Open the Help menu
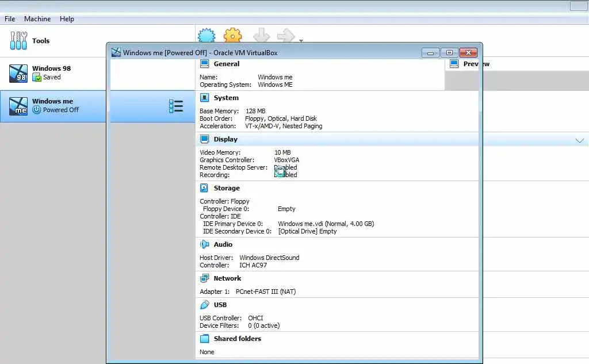589x364 pixels. 67,19
